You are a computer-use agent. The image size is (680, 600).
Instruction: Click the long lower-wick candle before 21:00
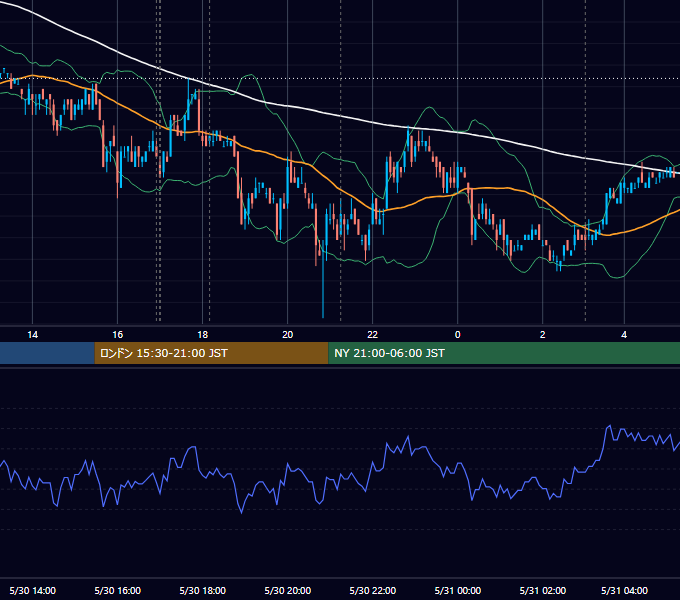[x=323, y=280]
